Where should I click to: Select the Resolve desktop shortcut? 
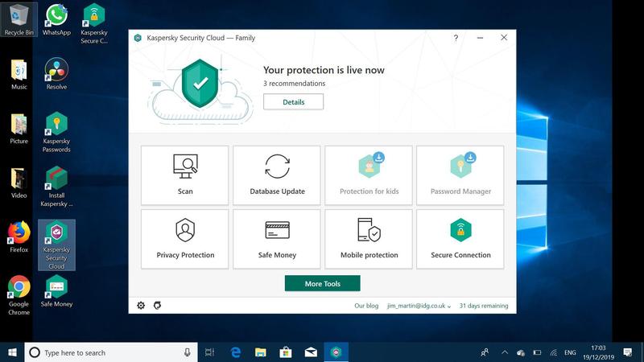[56, 74]
